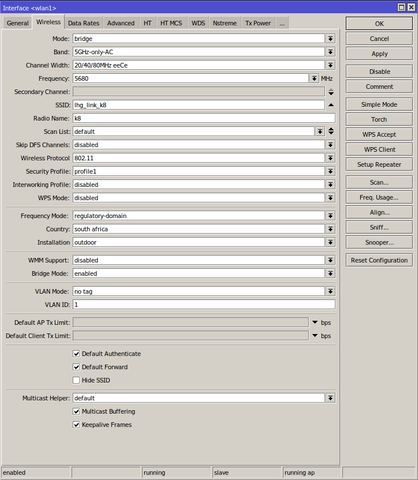
Task: Expand Default Client Tx Limit field arrow
Action: coord(315,336)
